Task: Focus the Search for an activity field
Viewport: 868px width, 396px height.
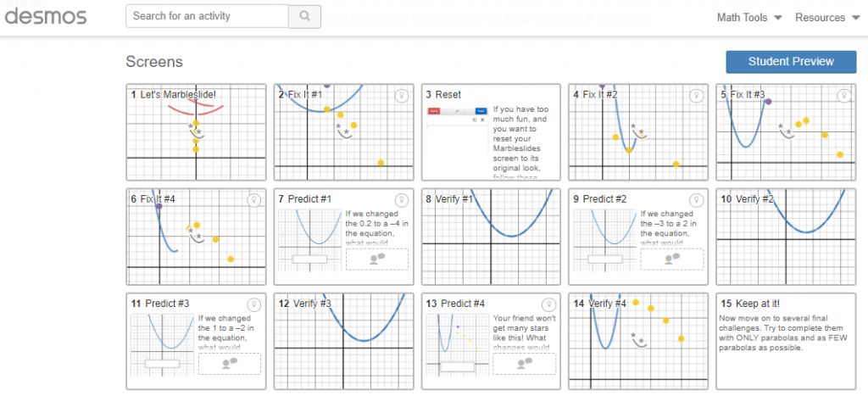Action: (x=207, y=16)
